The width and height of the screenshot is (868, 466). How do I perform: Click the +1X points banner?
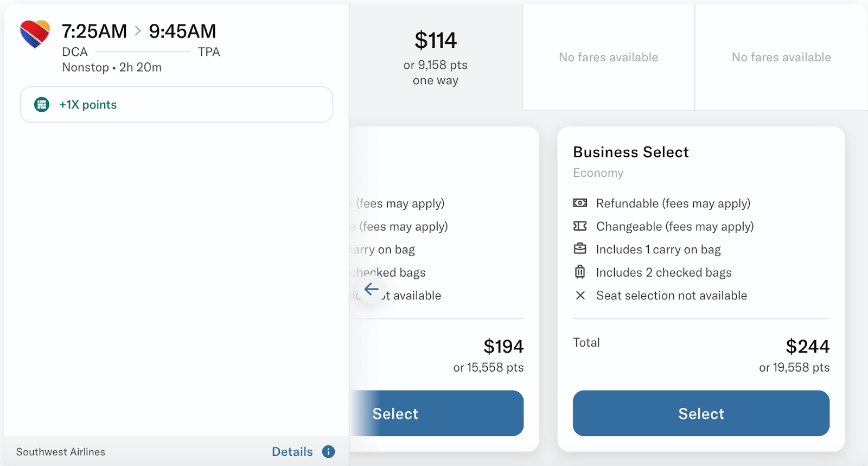pos(176,105)
